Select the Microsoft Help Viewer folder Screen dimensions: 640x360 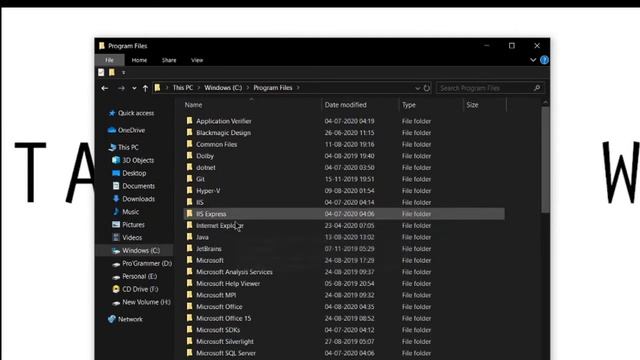pos(228,284)
